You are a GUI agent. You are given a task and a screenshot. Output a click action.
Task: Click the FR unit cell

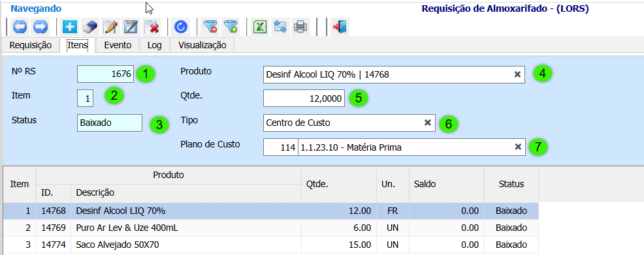(393, 211)
